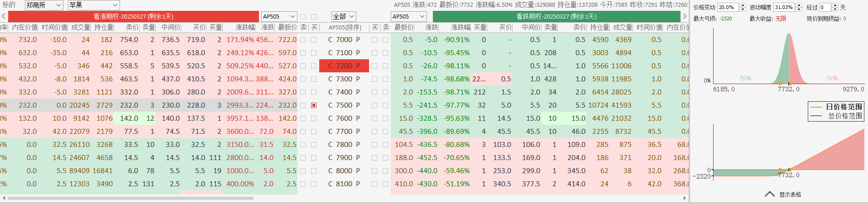
Task: Check the put 卖 checkbox for strike 7600
Action: pyautogui.click(x=385, y=118)
